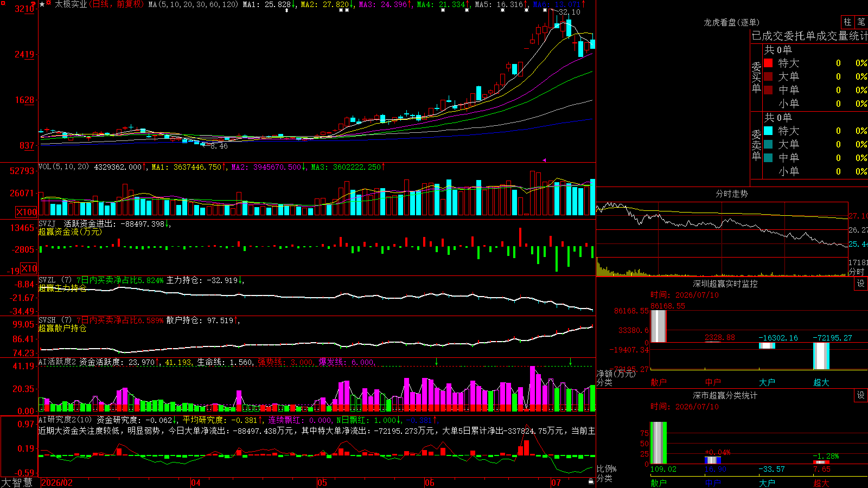Viewport: 868px width, 488px height.
Task: Click the MA2: 27.820 value
Action: coord(324,4)
